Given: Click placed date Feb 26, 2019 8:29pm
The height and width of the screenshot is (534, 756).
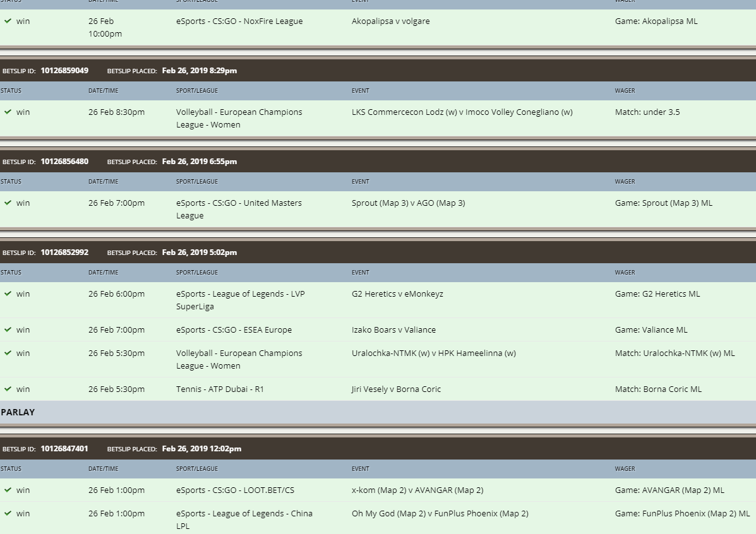Looking at the screenshot, I should point(200,70).
